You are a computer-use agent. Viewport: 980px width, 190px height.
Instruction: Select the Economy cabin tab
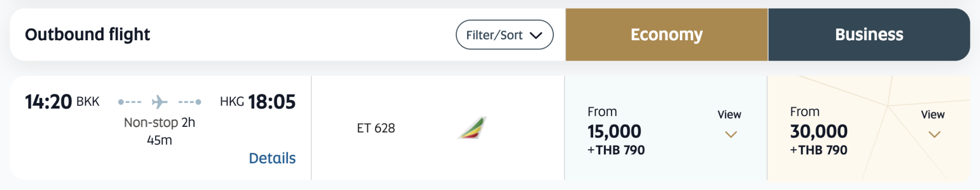pos(667,35)
